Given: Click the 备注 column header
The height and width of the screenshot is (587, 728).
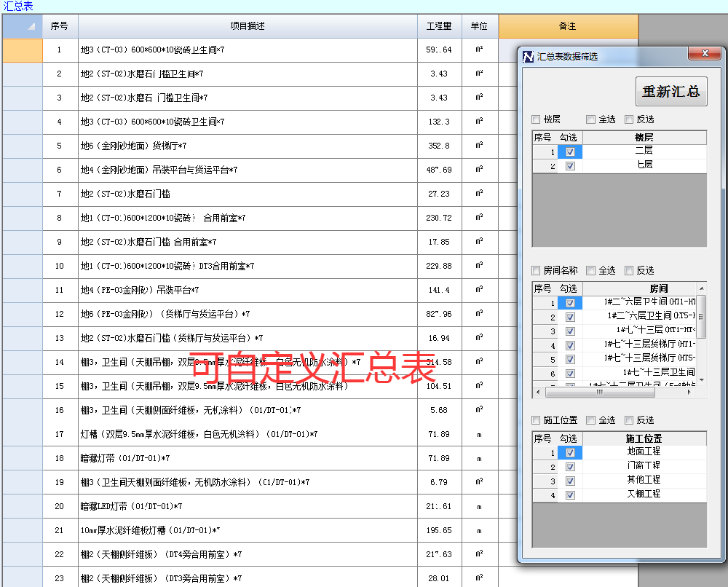Looking at the screenshot, I should [x=568, y=26].
